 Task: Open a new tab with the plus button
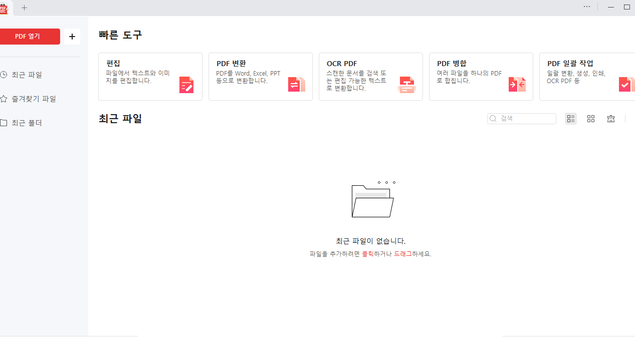click(x=24, y=8)
